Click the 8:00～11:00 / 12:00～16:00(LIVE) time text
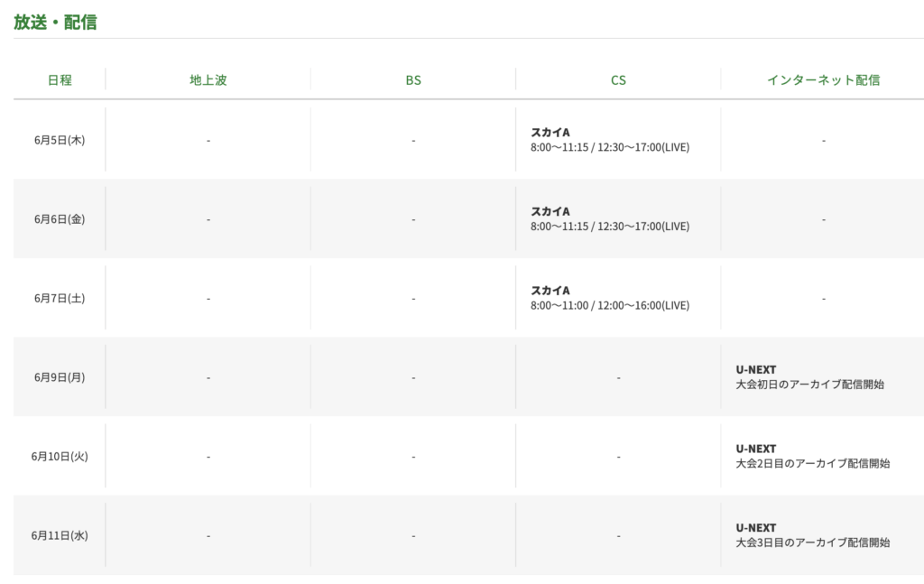This screenshot has height=584, width=924. (610, 306)
